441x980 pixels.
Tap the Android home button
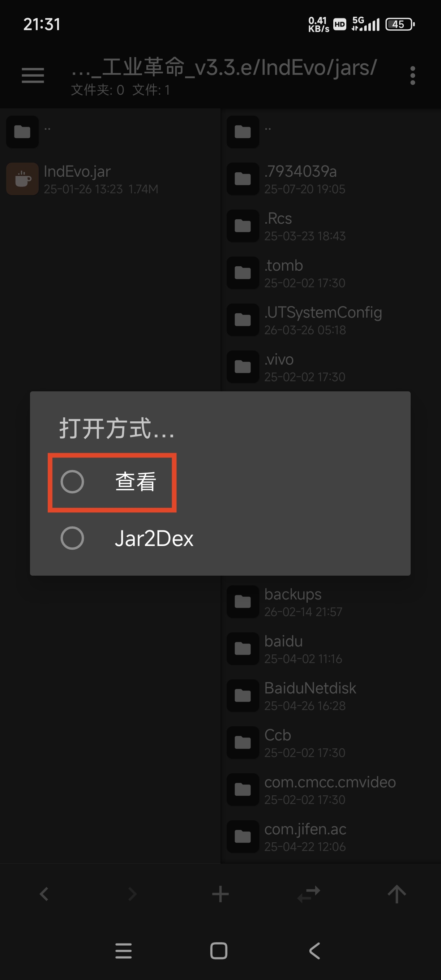pos(219,951)
